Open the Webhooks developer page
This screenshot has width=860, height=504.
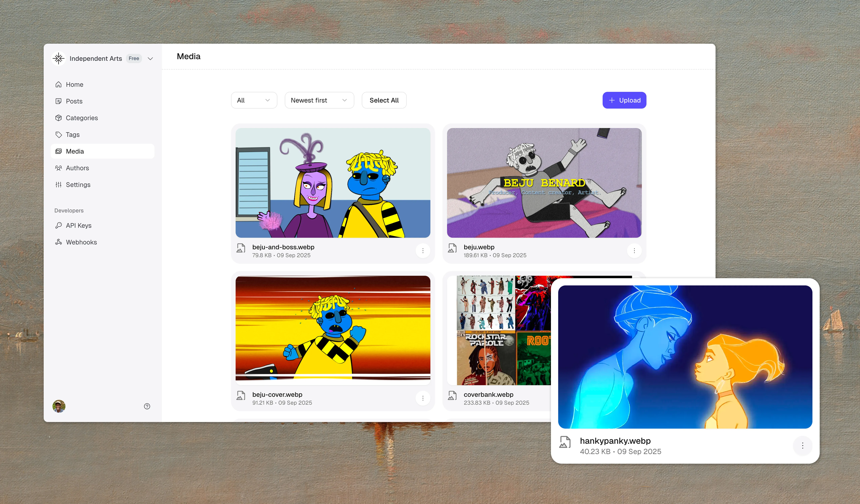pos(81,242)
